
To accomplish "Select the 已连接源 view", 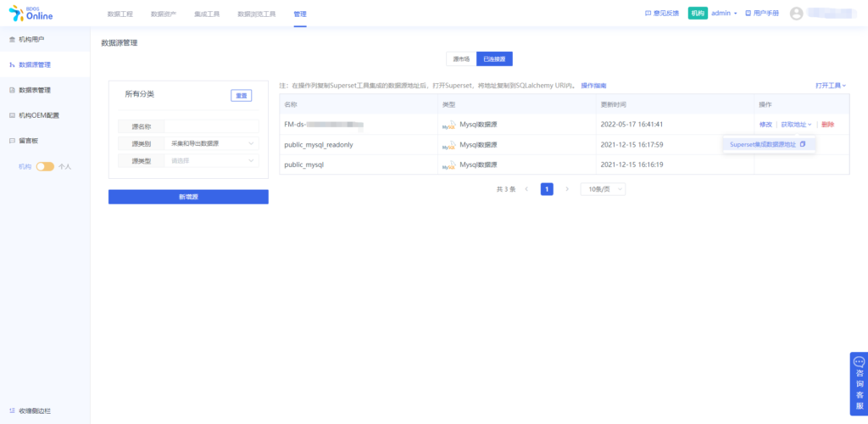I will (494, 59).
